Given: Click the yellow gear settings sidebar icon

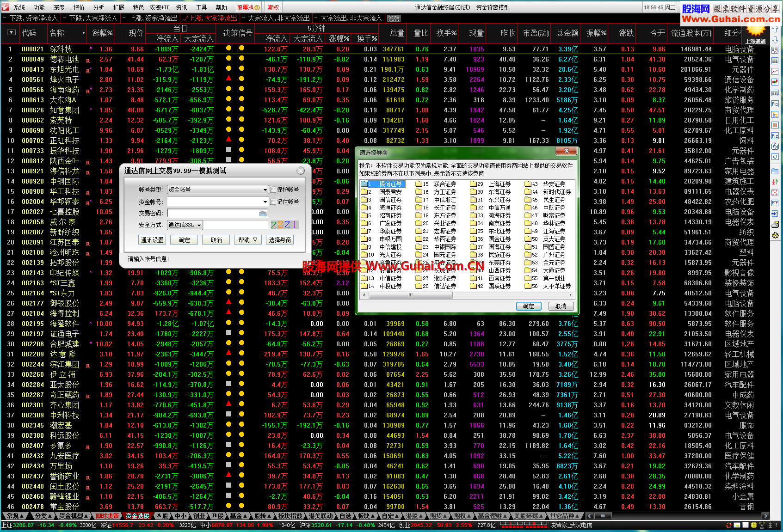Looking at the screenshot, I should click(x=775, y=235).
